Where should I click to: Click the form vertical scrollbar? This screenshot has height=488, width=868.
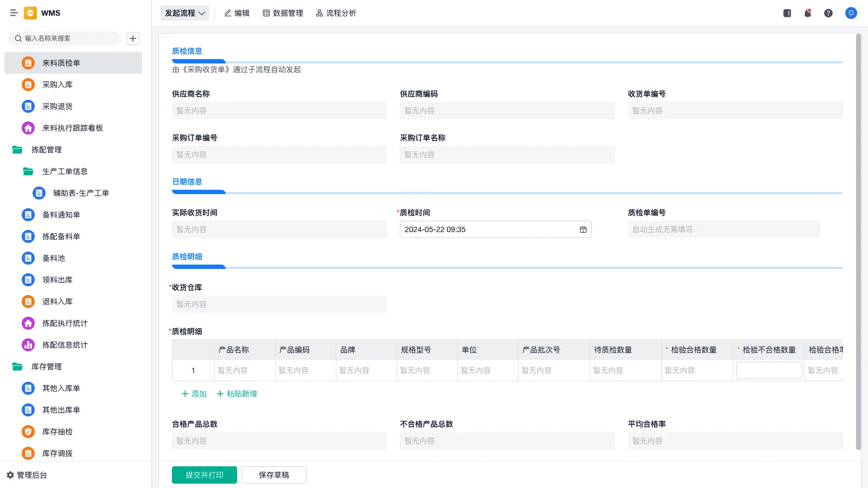click(x=858, y=242)
